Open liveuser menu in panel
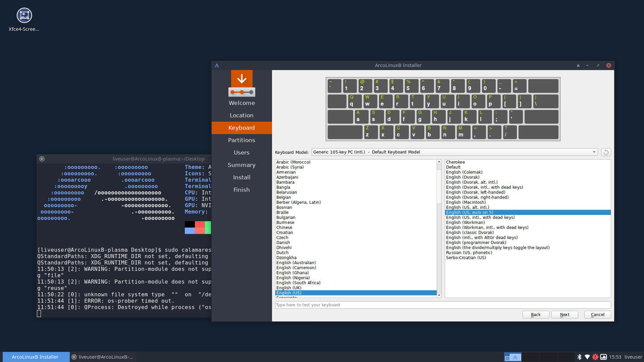Screen dimensions: 644x362 click(x=633, y=357)
